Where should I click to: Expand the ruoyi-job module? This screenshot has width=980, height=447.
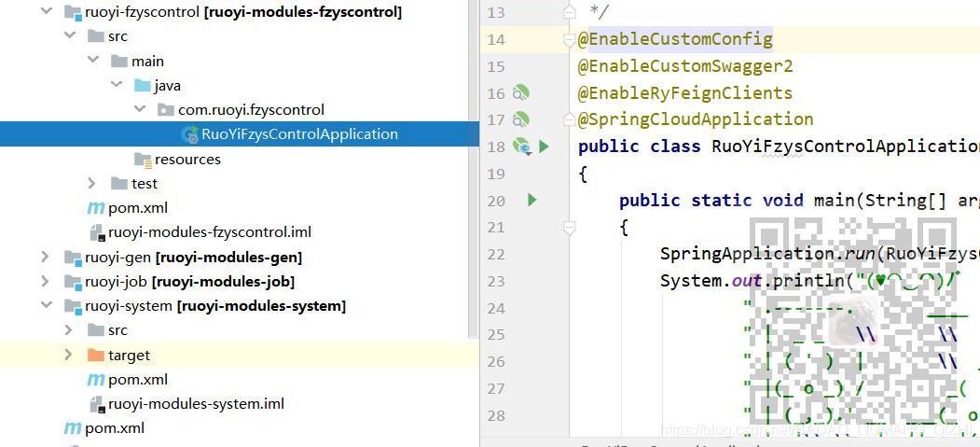pos(45,281)
